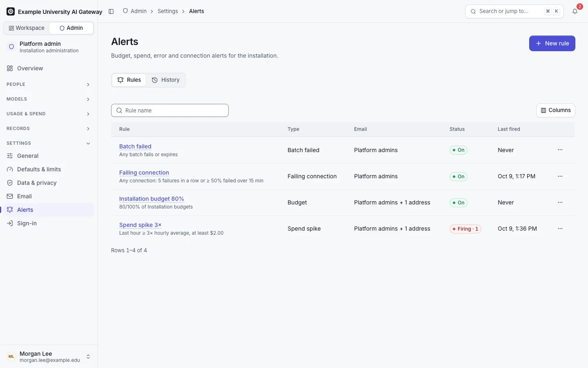The width and height of the screenshot is (588, 368).
Task: Collapse the Settings section
Action: click(49, 143)
